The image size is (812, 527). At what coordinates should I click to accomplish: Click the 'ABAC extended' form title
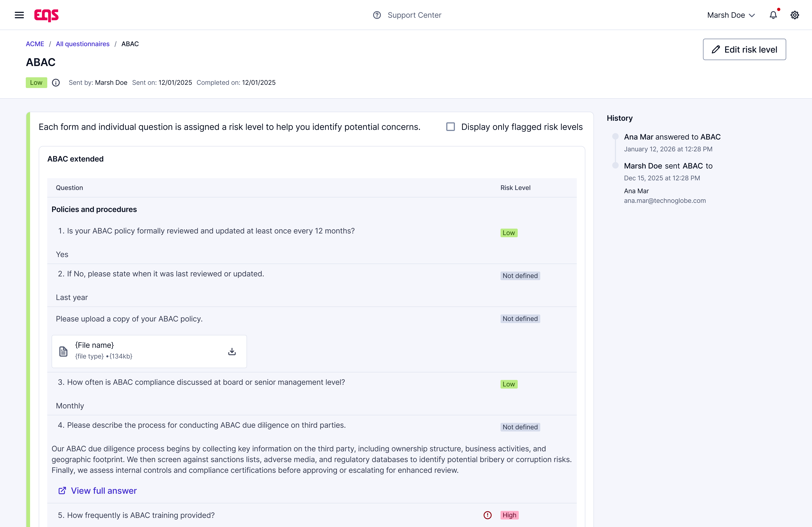tap(75, 159)
